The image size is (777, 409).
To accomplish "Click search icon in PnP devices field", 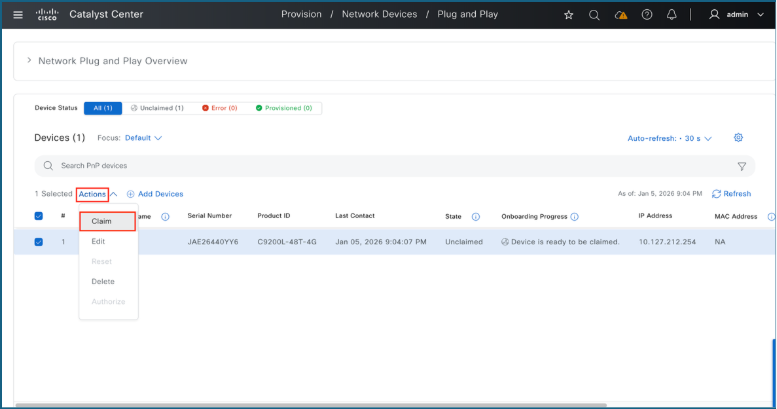I will point(48,166).
